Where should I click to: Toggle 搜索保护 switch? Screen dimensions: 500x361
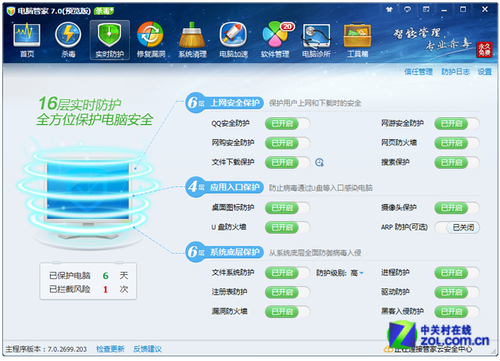coord(457,162)
